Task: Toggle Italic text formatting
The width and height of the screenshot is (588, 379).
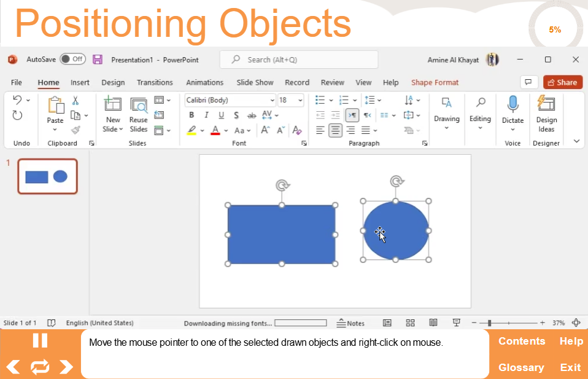Action: (206, 115)
